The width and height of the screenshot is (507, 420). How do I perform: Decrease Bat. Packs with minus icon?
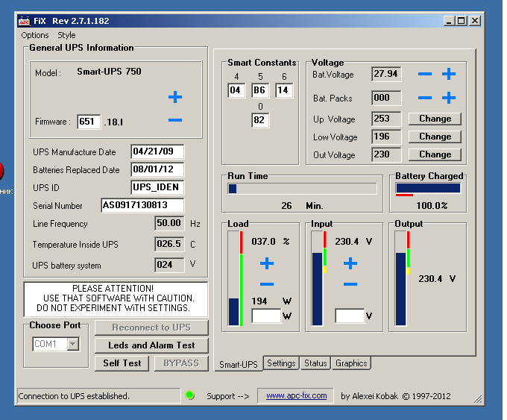425,98
